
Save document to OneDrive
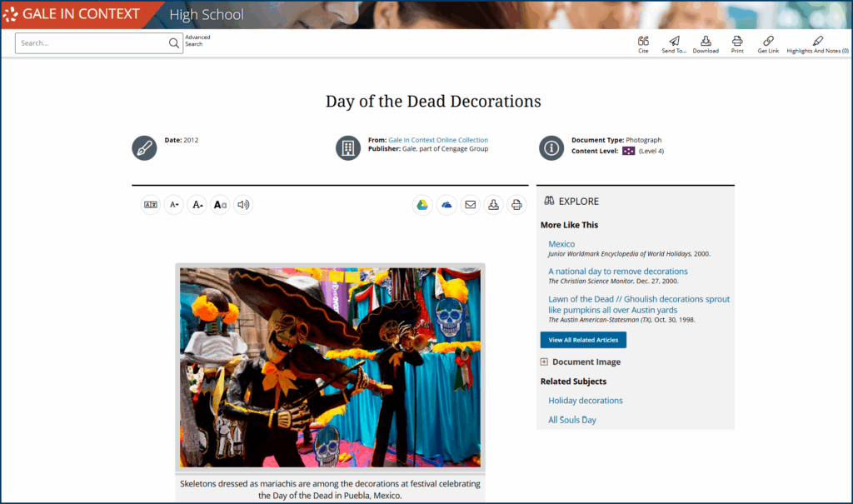pyautogui.click(x=446, y=205)
